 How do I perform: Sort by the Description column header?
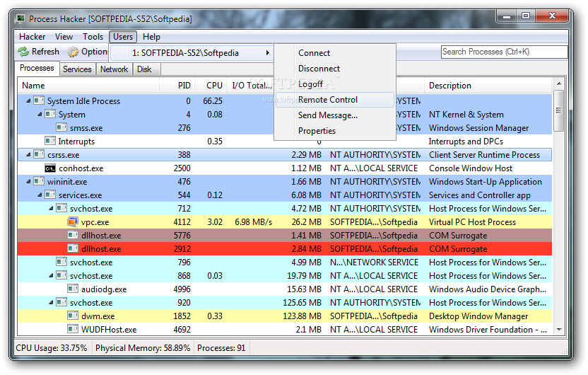[x=488, y=86]
